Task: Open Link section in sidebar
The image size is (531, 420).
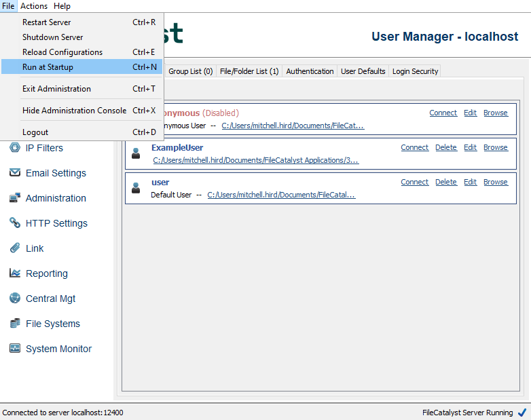Action: pos(35,248)
